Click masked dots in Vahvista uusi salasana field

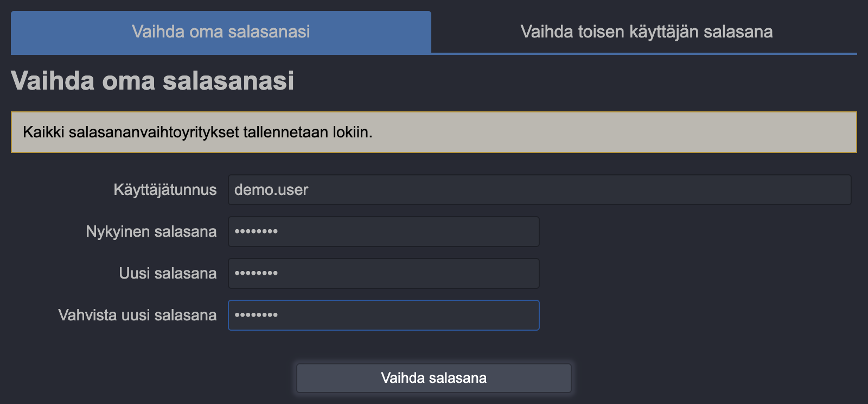coord(256,315)
